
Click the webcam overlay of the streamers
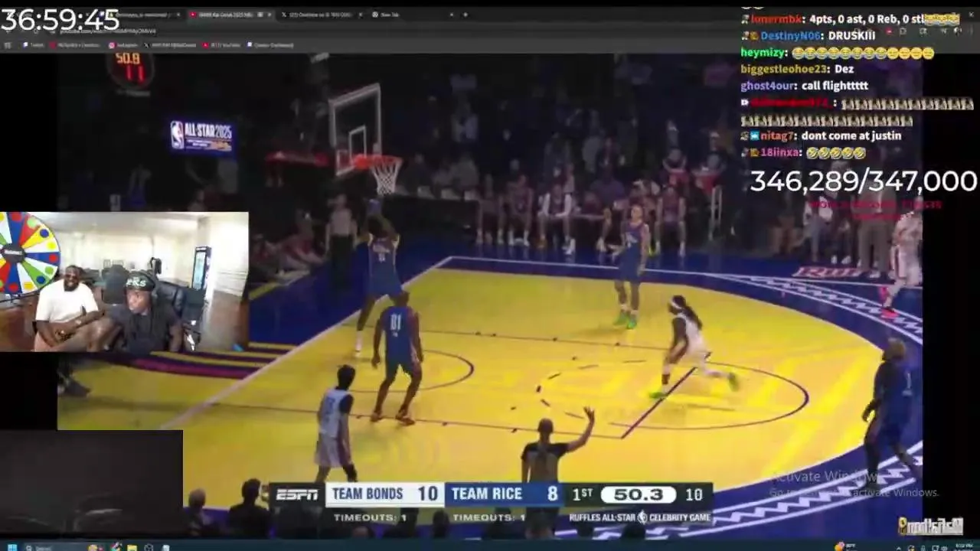click(124, 282)
